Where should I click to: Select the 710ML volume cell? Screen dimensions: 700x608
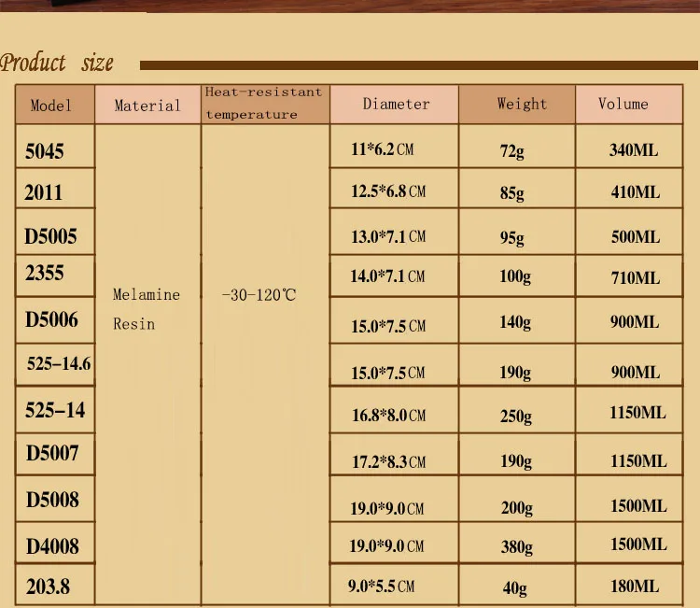click(629, 276)
